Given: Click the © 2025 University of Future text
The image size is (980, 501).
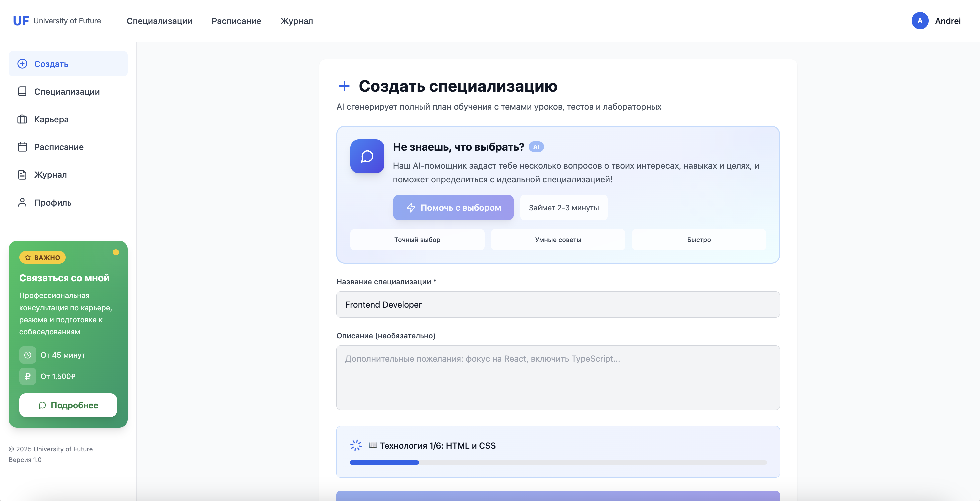Looking at the screenshot, I should (51, 449).
